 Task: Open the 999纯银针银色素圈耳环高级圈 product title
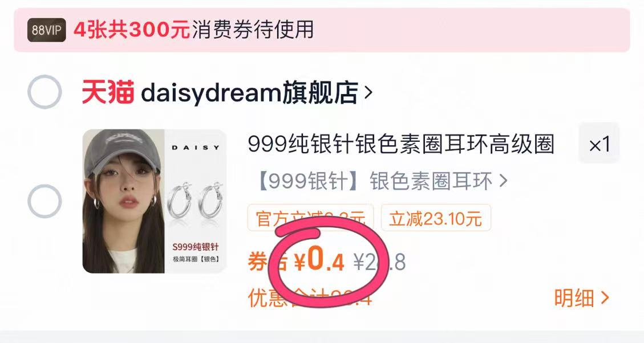point(401,144)
